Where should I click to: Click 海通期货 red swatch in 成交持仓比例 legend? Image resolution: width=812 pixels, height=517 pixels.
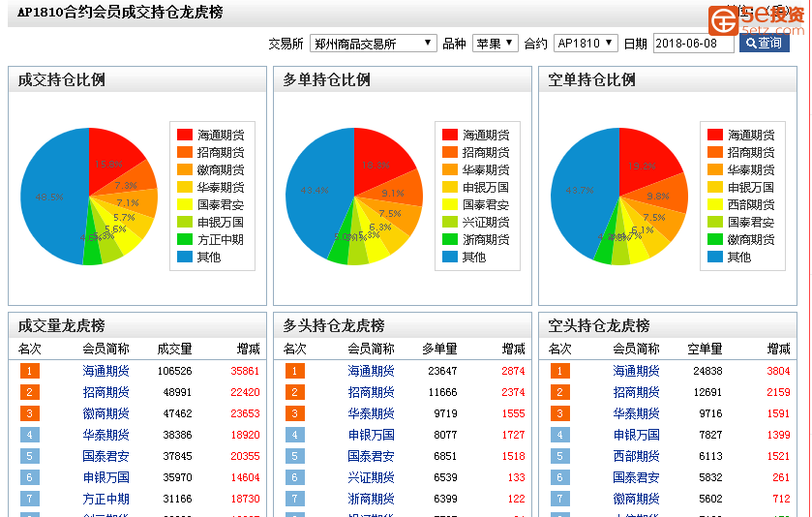pyautogui.click(x=185, y=136)
